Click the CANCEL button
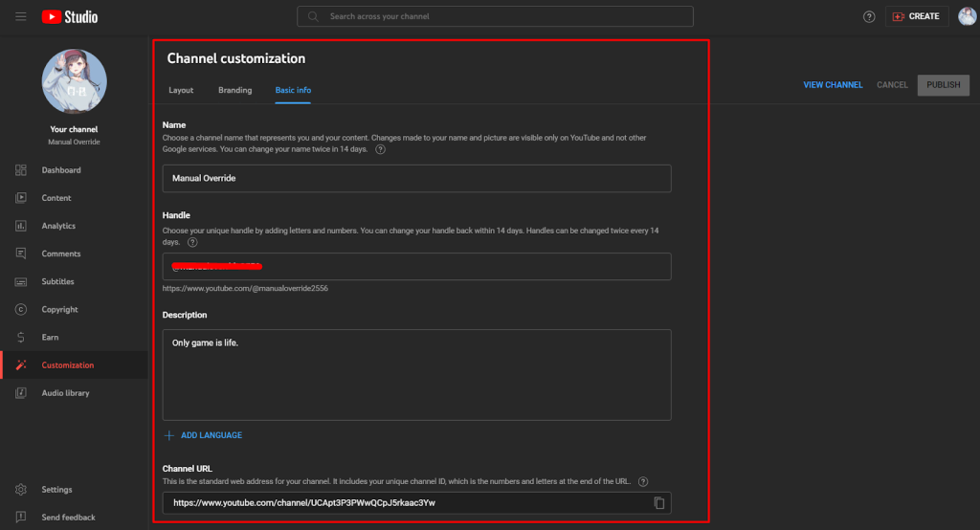 click(x=892, y=85)
